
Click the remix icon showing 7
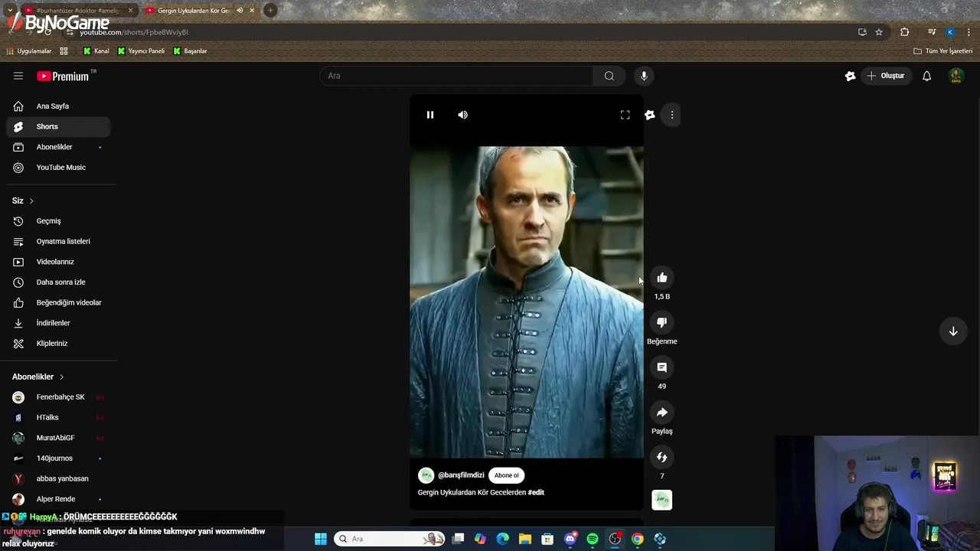(662, 457)
